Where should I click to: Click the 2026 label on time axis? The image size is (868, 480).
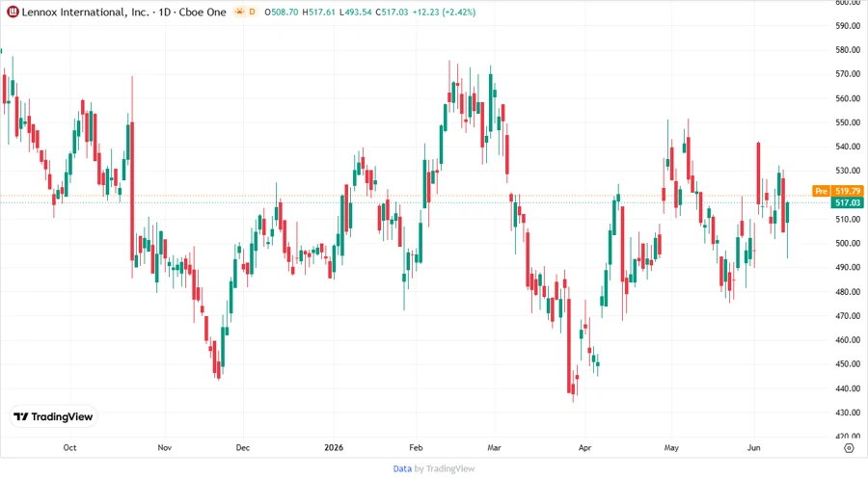(334, 447)
